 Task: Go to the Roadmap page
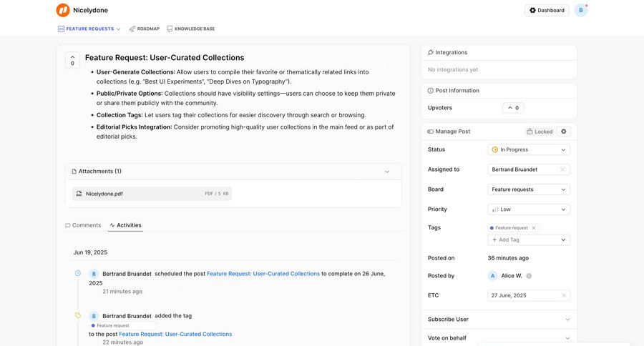coord(144,29)
